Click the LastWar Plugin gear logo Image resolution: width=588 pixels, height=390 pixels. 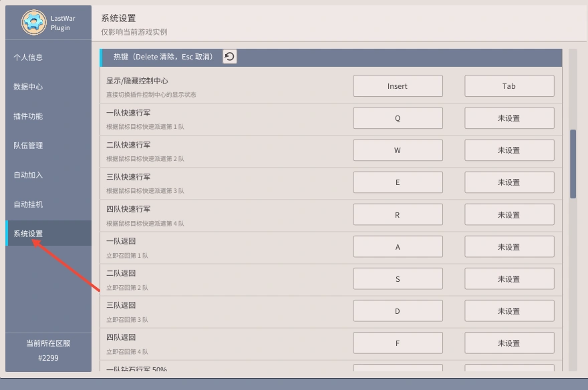point(34,23)
